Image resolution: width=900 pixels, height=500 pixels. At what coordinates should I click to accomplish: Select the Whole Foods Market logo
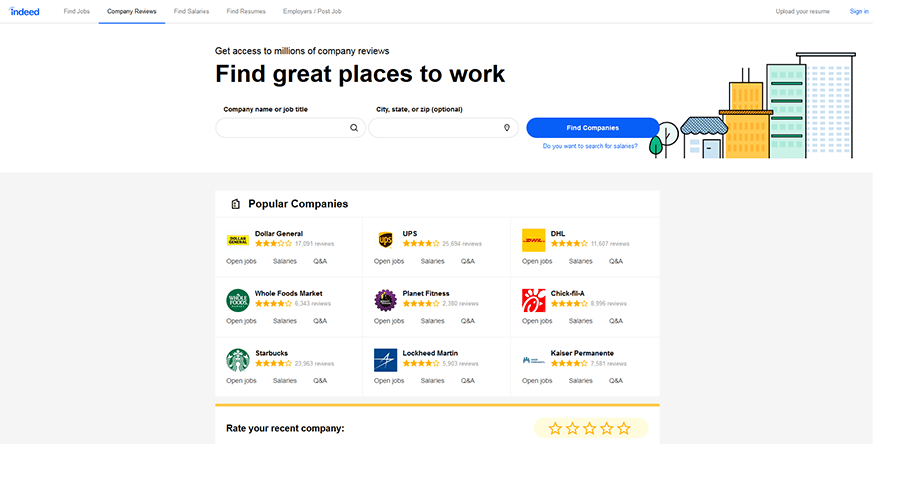click(237, 300)
